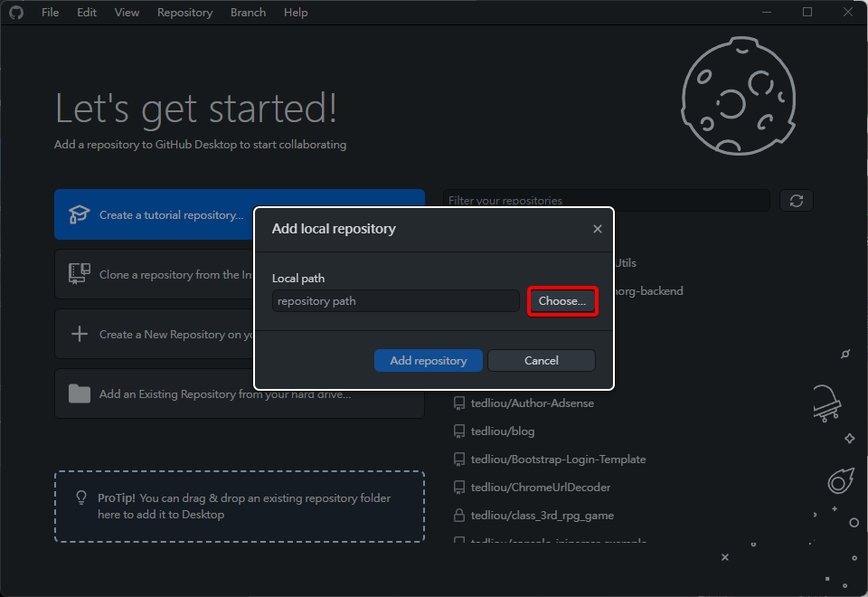Open the Edit menu
This screenshot has height=597, width=868.
point(87,12)
